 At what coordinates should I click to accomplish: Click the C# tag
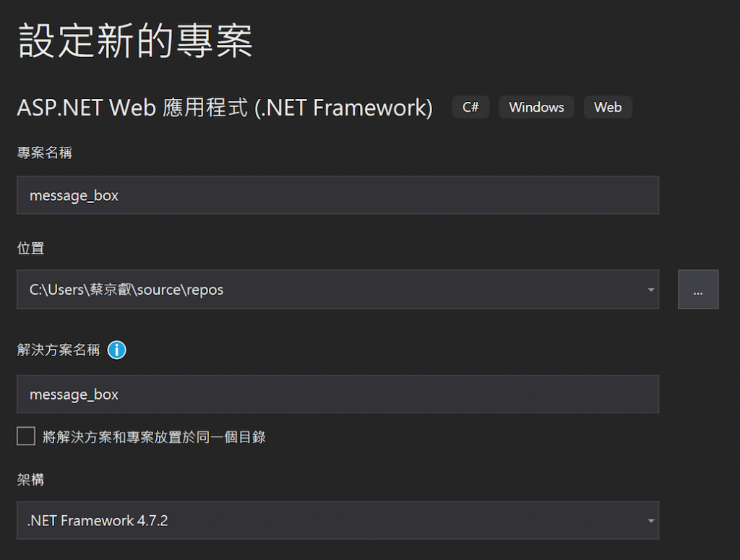[470, 107]
